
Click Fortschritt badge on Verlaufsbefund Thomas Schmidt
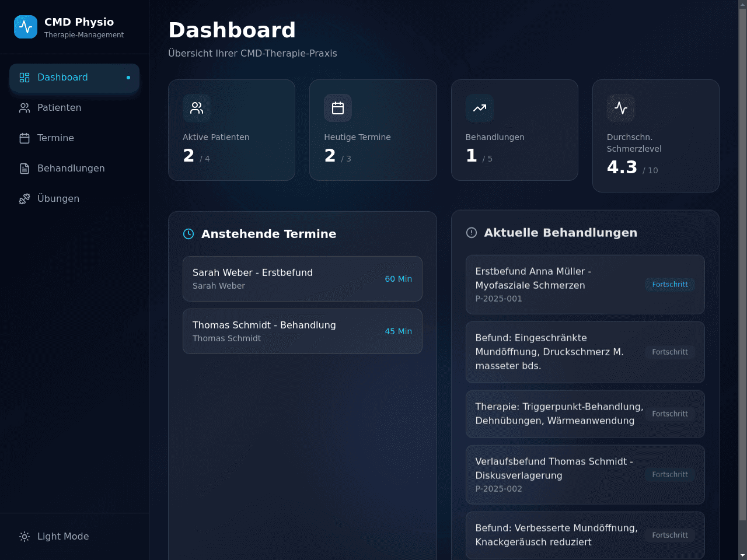(x=670, y=475)
